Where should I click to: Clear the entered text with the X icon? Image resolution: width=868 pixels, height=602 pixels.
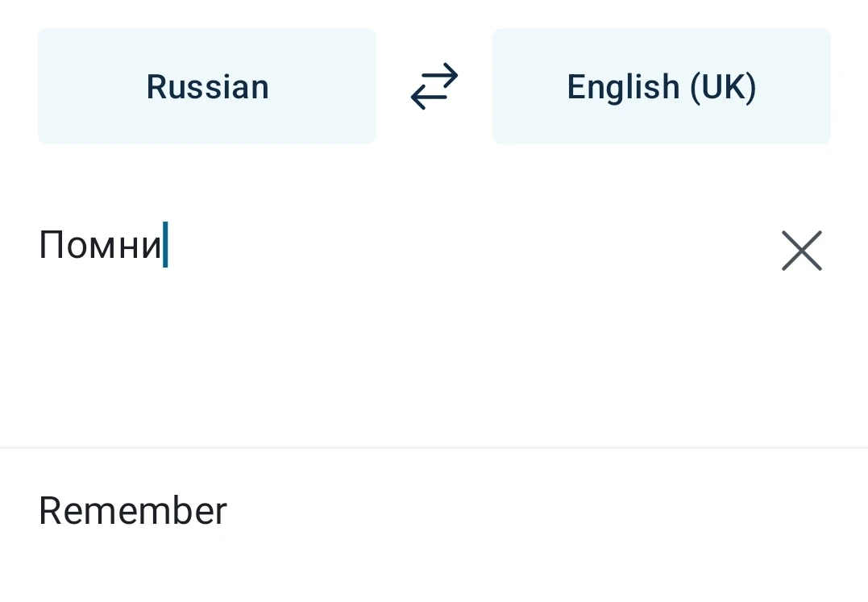[x=801, y=251]
